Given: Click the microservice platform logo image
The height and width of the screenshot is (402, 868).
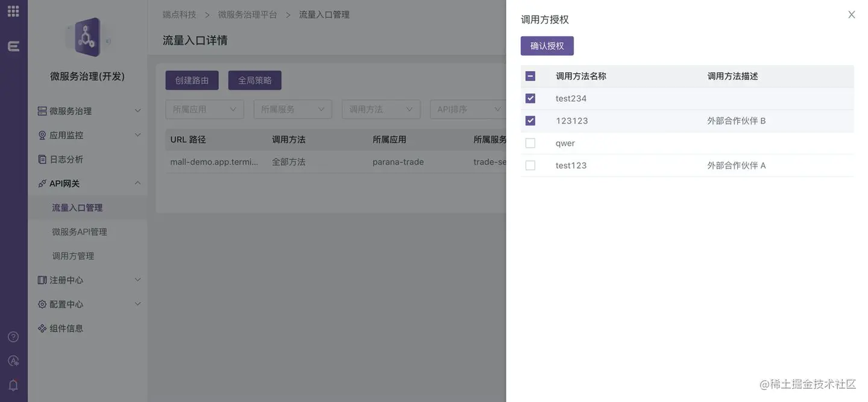Looking at the screenshot, I should click(87, 37).
